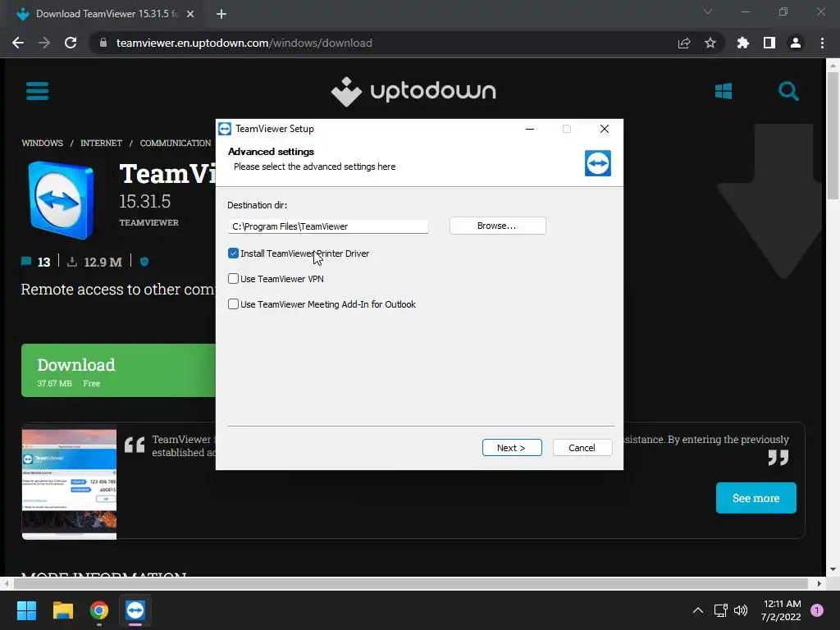840x630 pixels.
Task: Go to INTERNET breadcrumb
Action: click(x=101, y=143)
